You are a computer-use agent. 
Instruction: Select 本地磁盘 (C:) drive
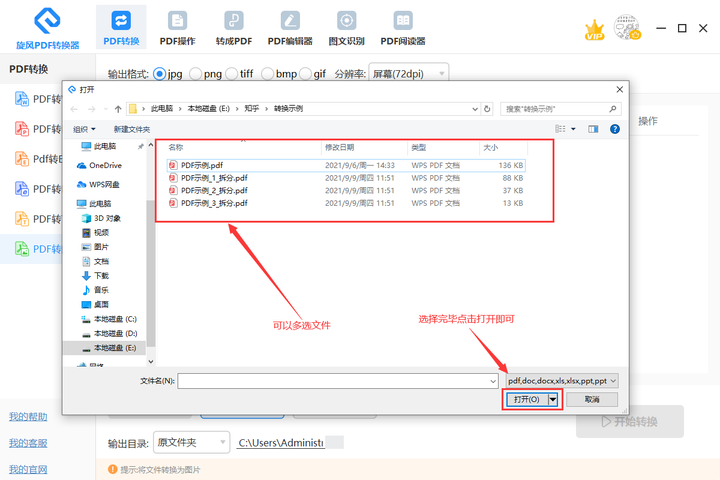tap(109, 319)
